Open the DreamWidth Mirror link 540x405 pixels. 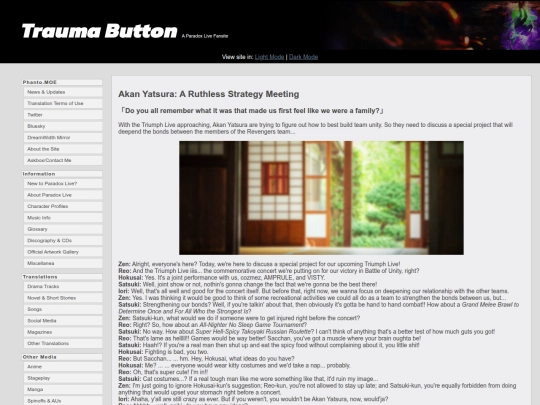point(63,137)
